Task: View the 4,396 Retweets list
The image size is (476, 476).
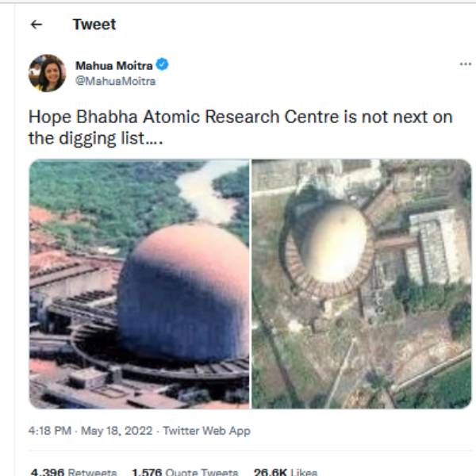Action: pyautogui.click(x=74, y=472)
